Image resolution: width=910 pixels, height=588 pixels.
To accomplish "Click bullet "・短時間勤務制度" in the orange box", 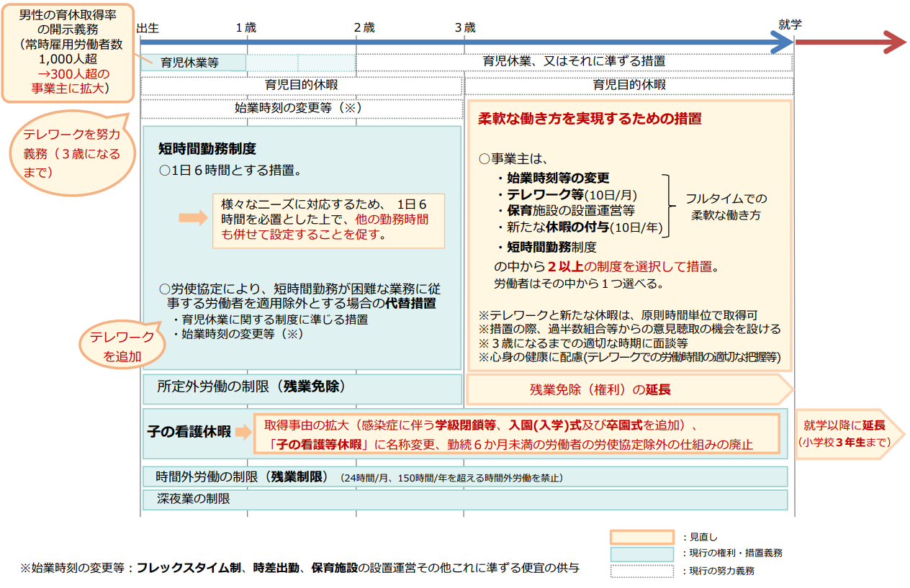I will pos(546,247).
